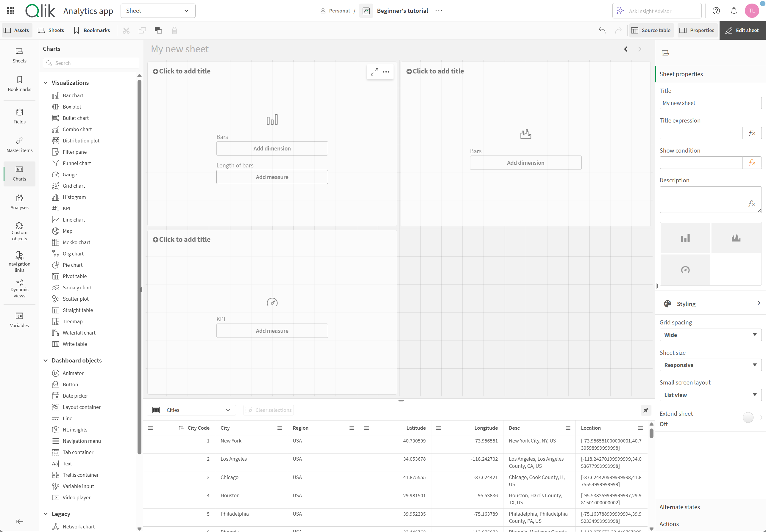Open the Variables panel

[x=19, y=320]
